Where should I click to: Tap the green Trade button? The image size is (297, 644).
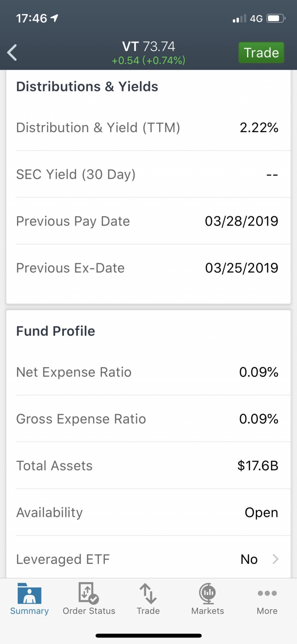pos(261,53)
